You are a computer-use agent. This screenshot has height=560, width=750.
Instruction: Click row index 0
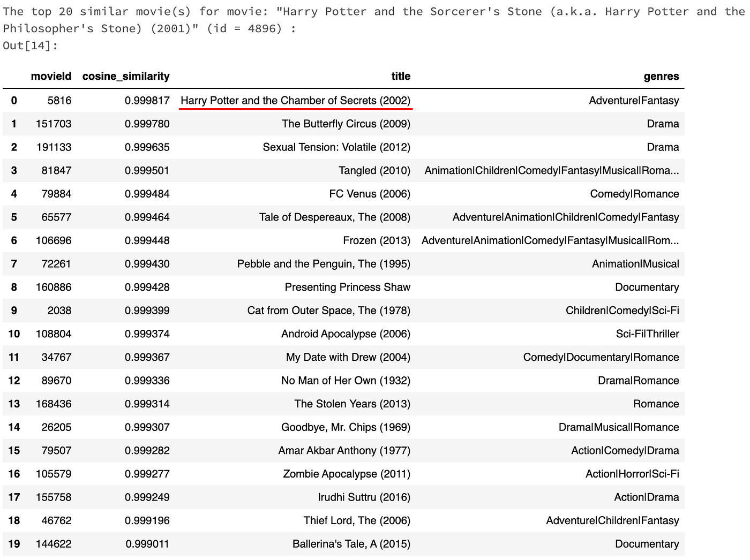(14, 101)
